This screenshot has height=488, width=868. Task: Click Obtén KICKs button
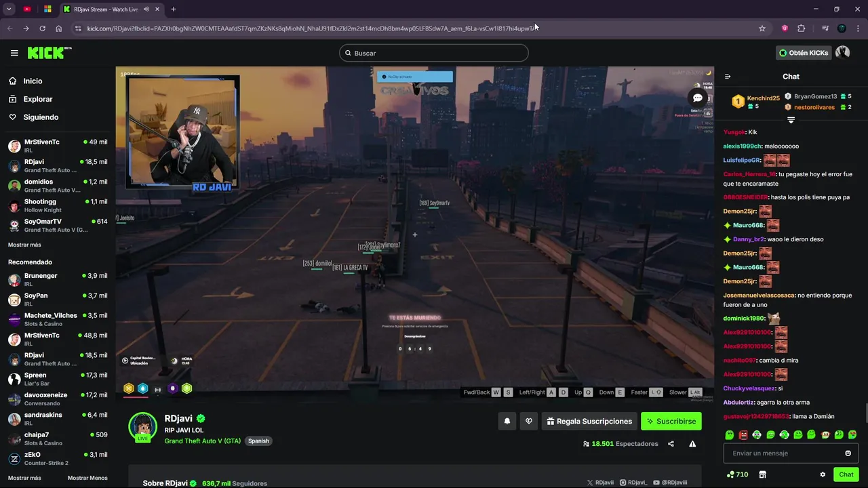pos(804,53)
